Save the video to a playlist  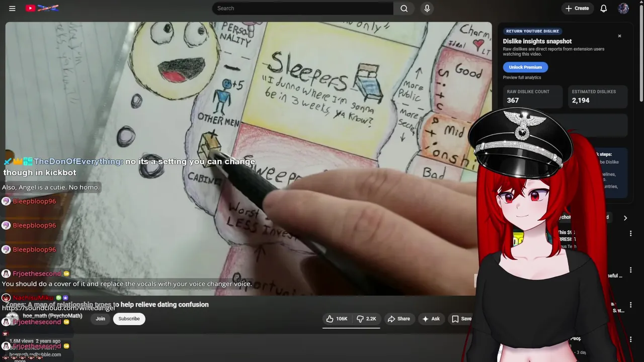coord(461,319)
